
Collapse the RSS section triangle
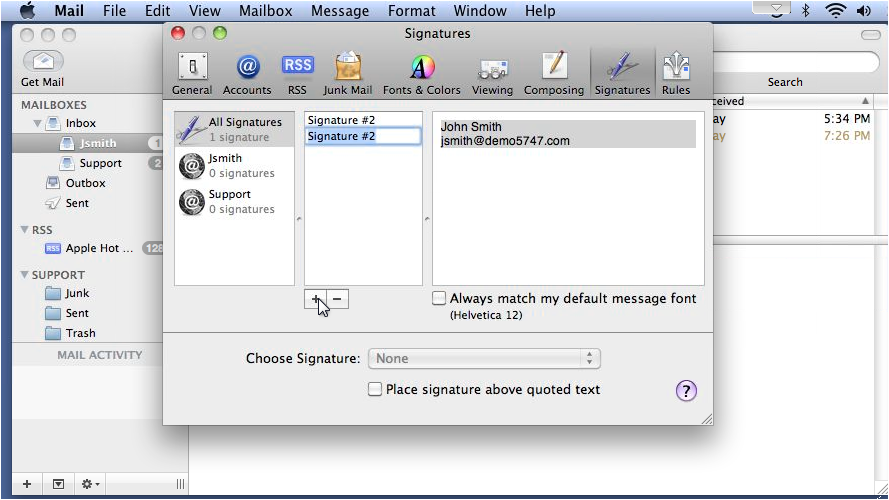point(24,230)
